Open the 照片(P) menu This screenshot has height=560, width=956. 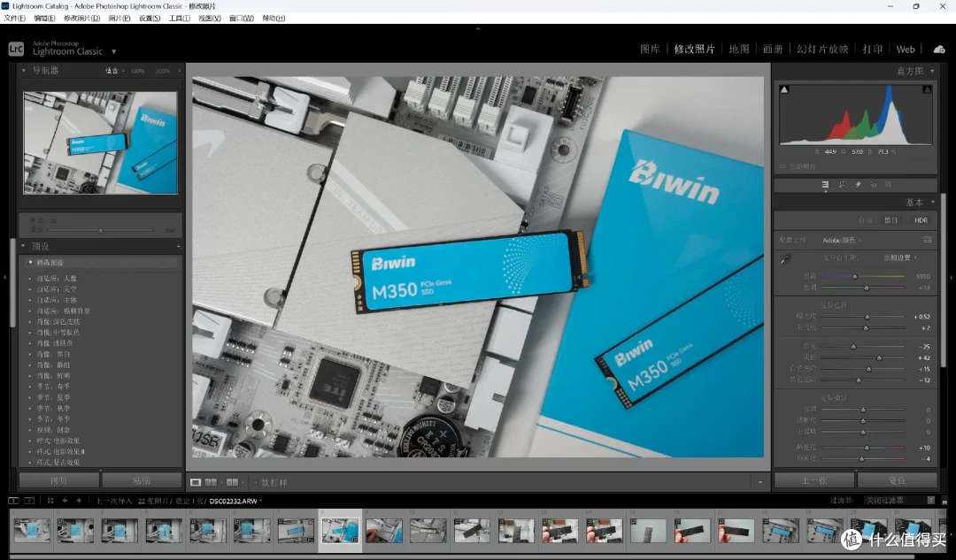(119, 19)
